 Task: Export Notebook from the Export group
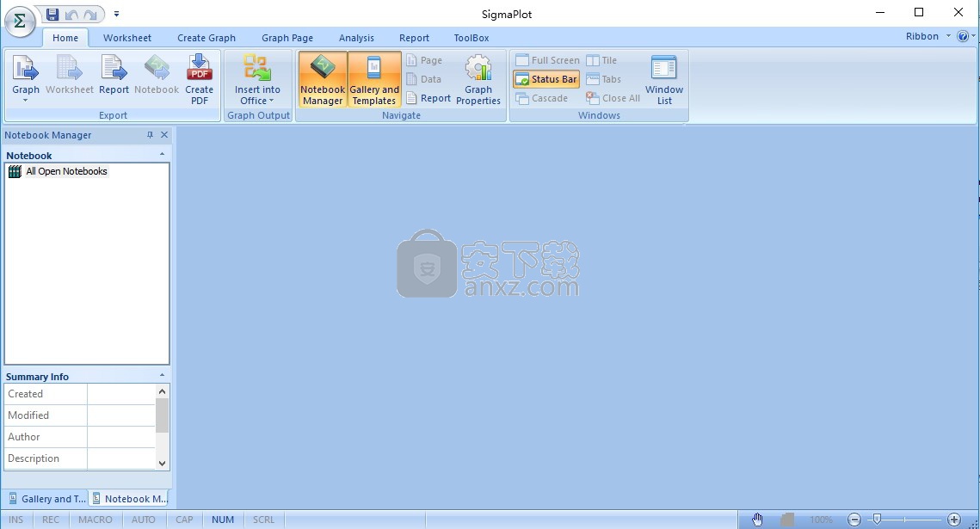[x=157, y=76]
